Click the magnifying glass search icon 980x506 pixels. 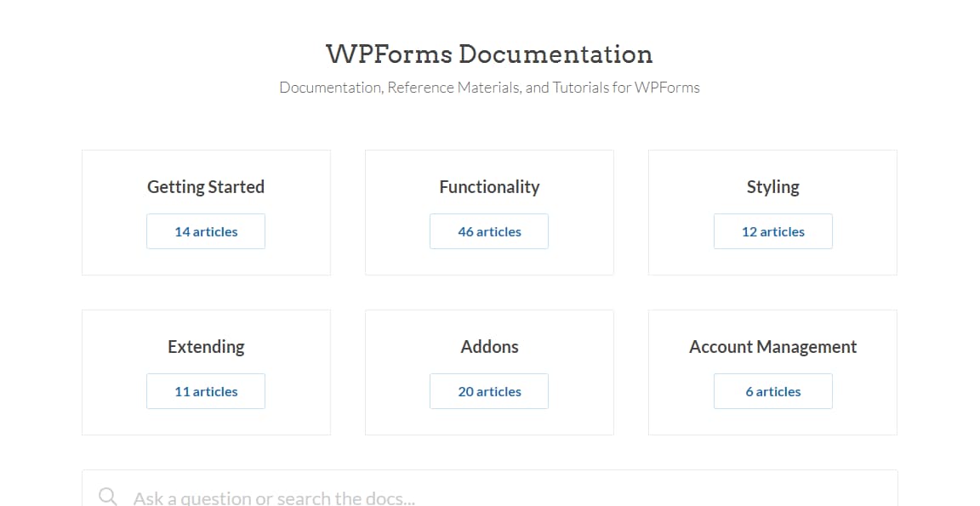pos(105,496)
